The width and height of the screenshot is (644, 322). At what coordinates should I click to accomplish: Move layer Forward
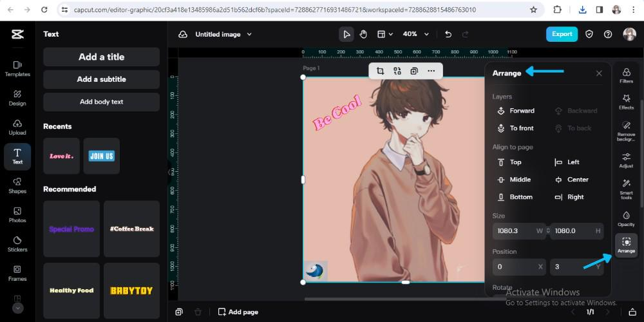(516, 111)
